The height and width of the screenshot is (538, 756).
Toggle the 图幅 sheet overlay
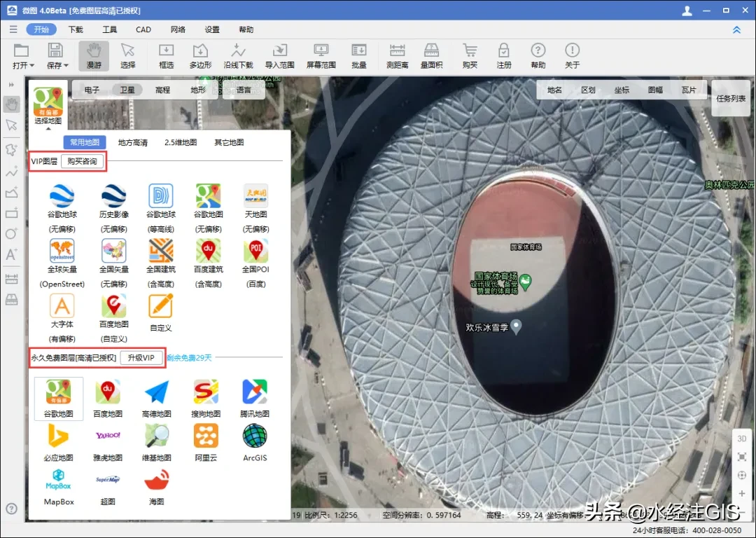pyautogui.click(x=655, y=90)
